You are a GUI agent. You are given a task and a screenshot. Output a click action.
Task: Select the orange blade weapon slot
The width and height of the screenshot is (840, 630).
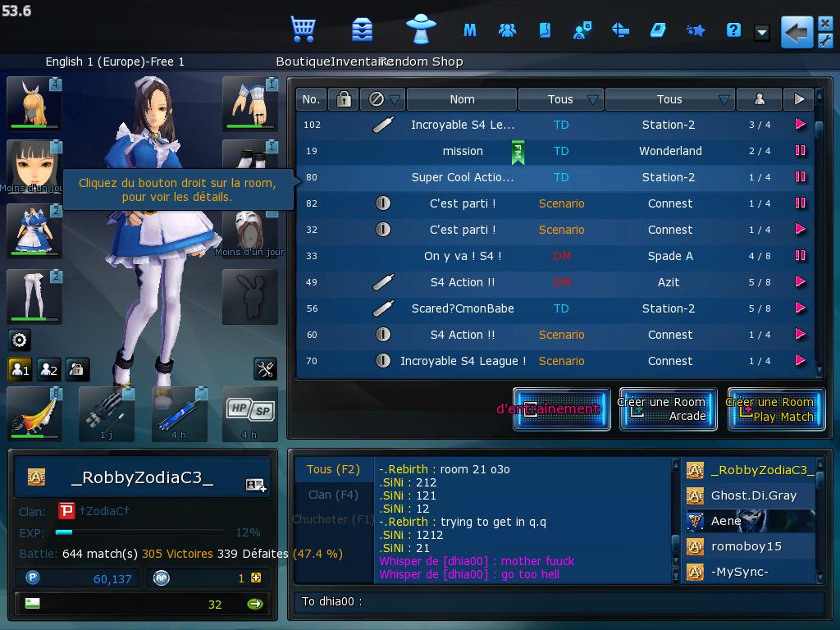pos(34,413)
